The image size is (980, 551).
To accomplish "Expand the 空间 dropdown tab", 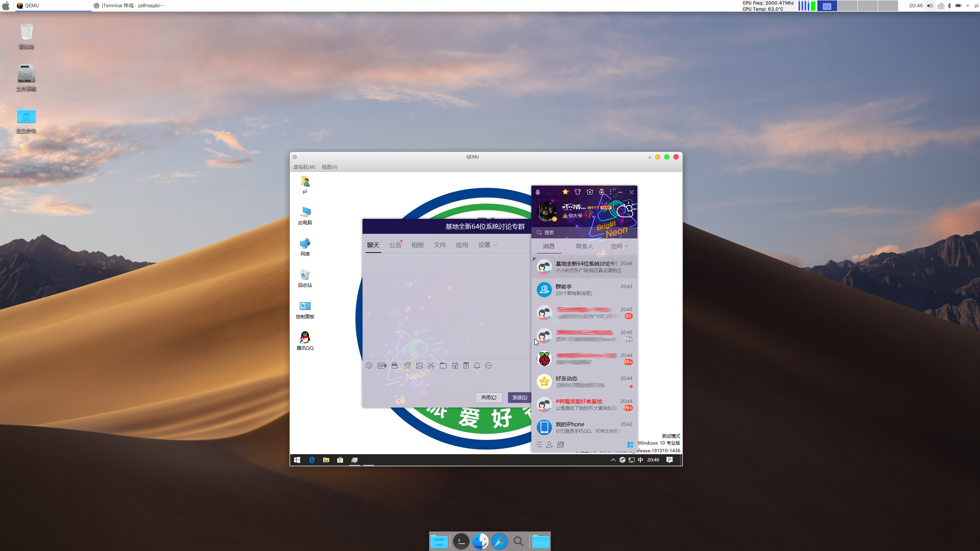I will coord(619,246).
